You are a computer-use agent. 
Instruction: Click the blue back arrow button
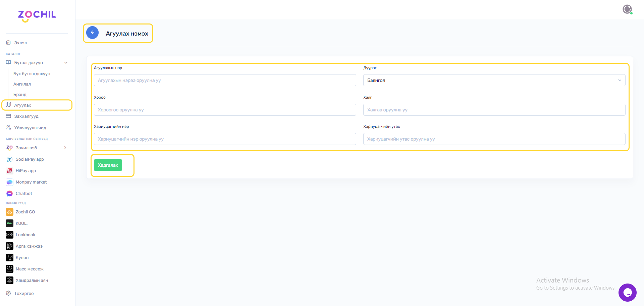(x=92, y=33)
